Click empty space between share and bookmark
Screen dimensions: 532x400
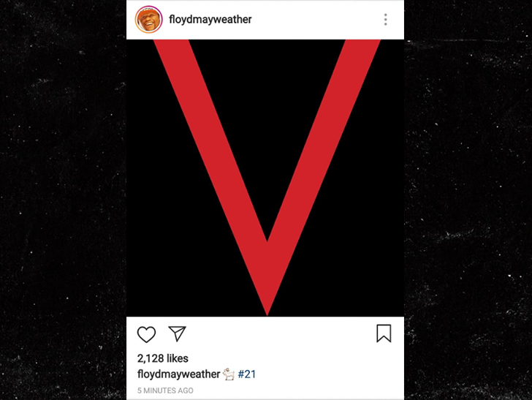[281, 333]
